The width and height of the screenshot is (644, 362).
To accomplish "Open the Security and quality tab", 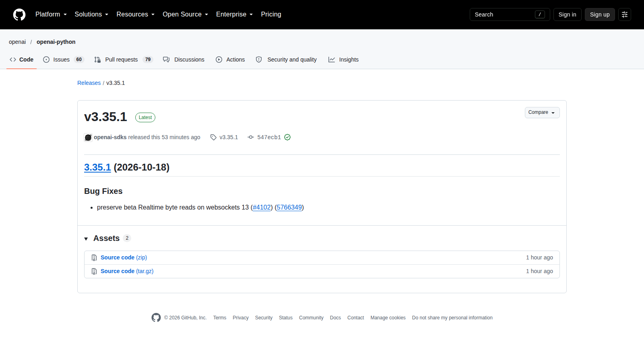I will [286, 60].
